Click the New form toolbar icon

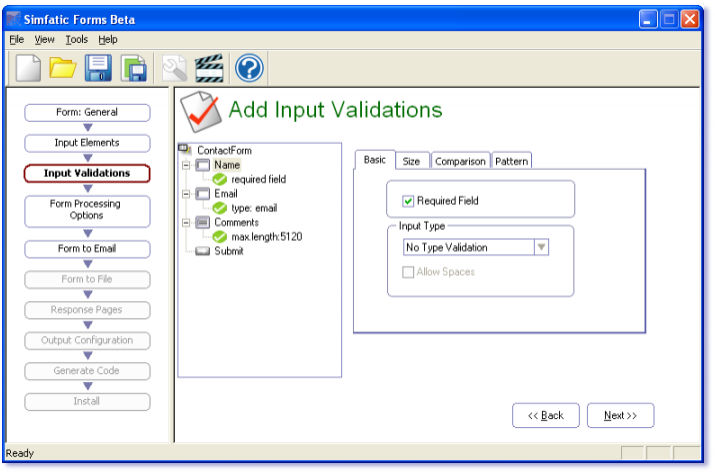(28, 68)
